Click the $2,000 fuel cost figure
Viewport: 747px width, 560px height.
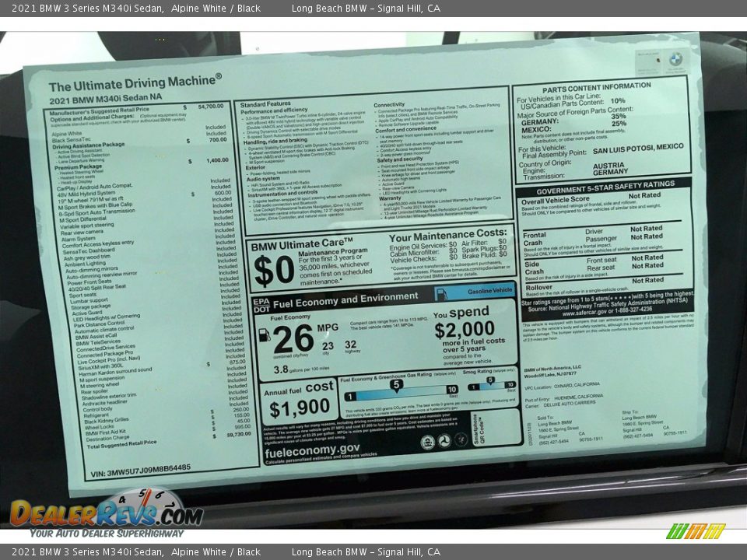coord(465,329)
